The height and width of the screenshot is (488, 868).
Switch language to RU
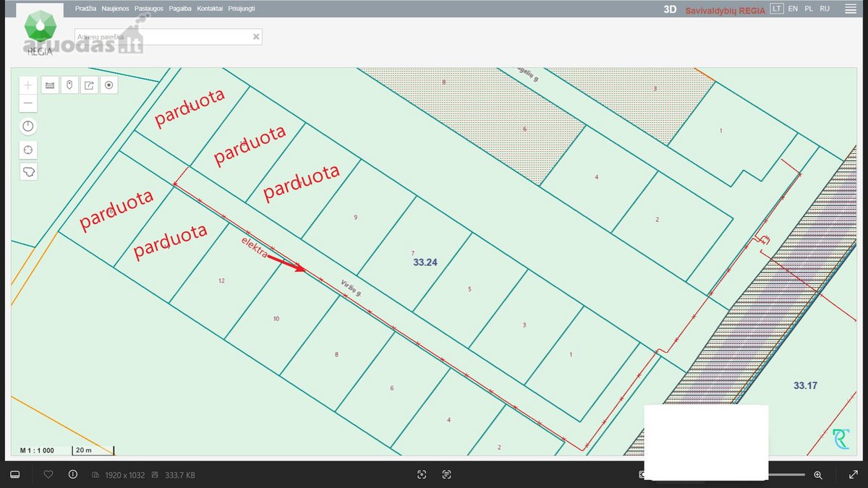click(825, 9)
